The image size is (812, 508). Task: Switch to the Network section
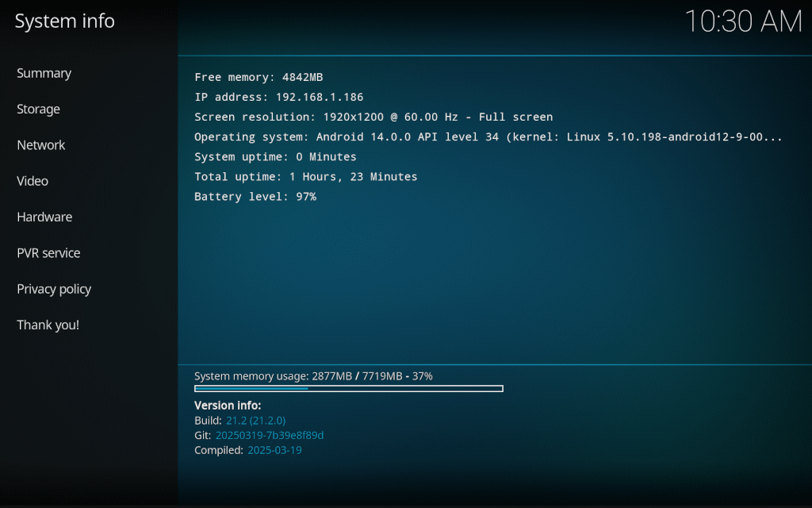(41, 145)
